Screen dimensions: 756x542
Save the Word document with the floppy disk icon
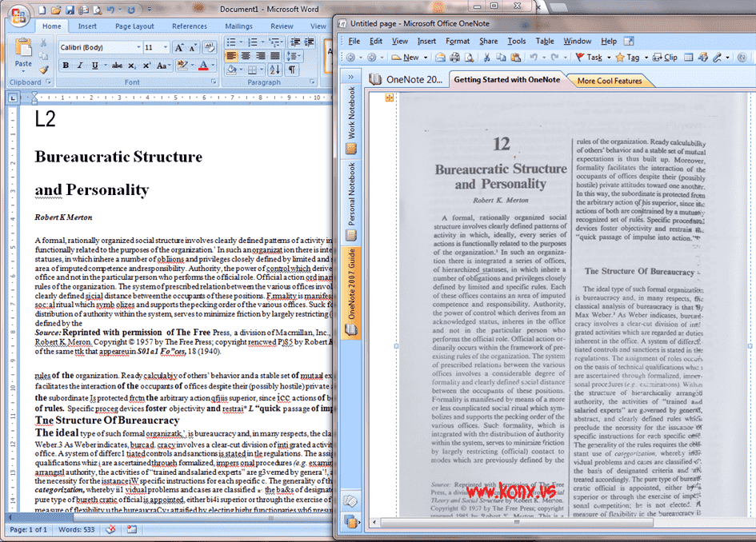pos(70,10)
